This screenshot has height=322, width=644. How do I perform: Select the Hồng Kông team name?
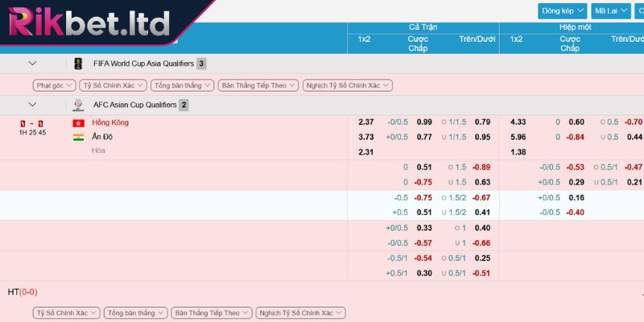[x=110, y=123]
